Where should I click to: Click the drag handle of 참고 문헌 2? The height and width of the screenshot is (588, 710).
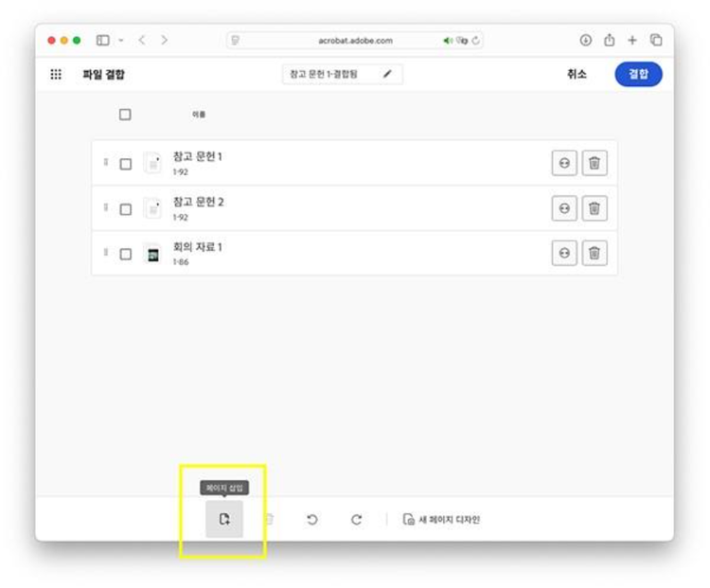coord(105,207)
